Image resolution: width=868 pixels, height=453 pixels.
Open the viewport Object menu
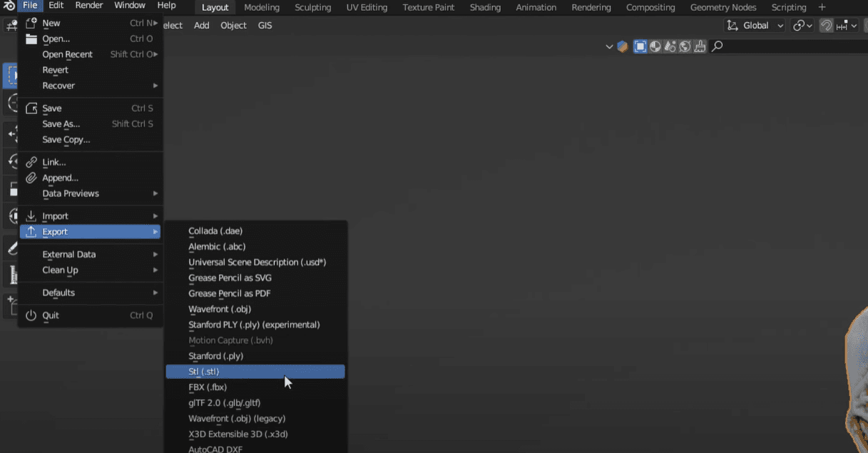pos(233,26)
